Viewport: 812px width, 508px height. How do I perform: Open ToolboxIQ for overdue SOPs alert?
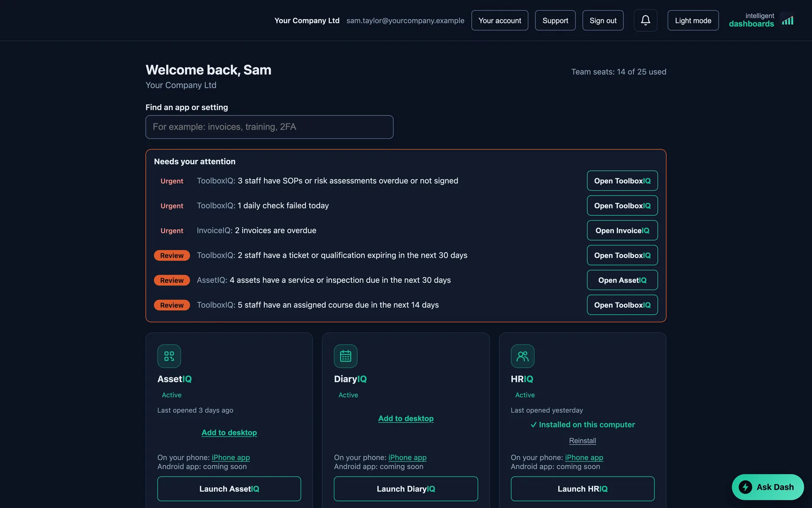point(622,181)
